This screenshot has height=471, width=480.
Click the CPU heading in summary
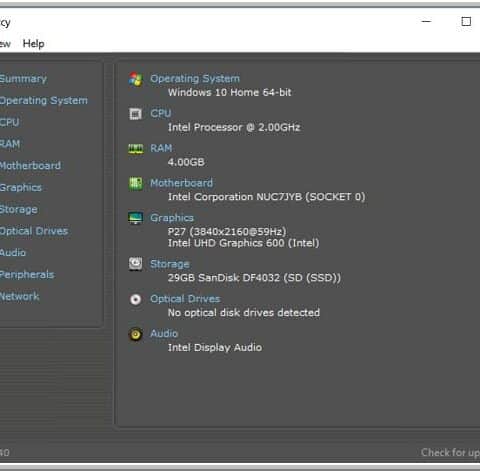click(x=161, y=113)
